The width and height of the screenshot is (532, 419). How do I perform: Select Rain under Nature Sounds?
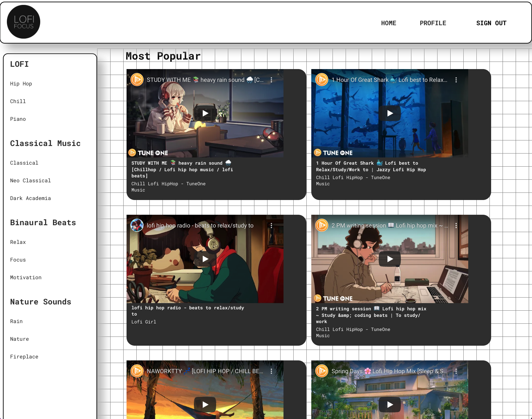pos(16,321)
